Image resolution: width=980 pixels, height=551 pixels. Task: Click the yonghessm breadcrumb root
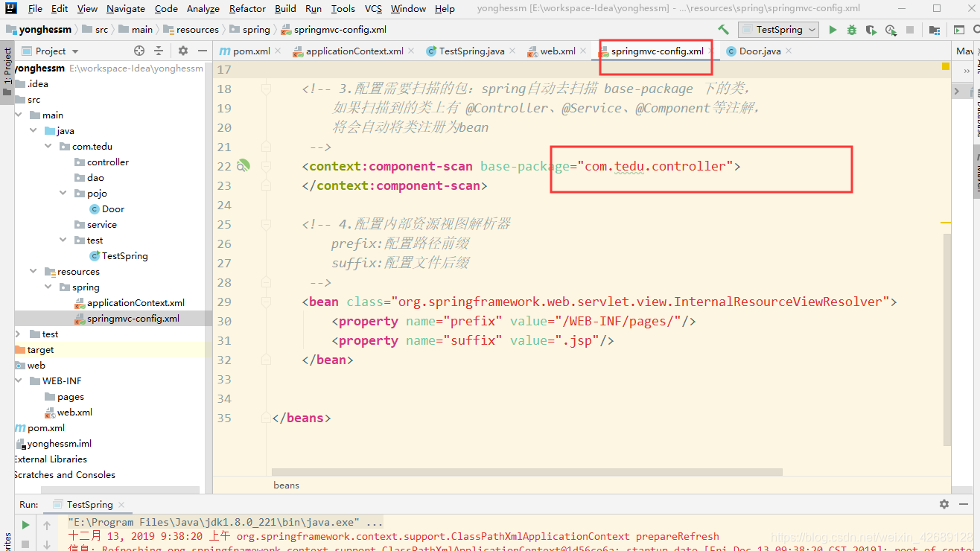39,30
